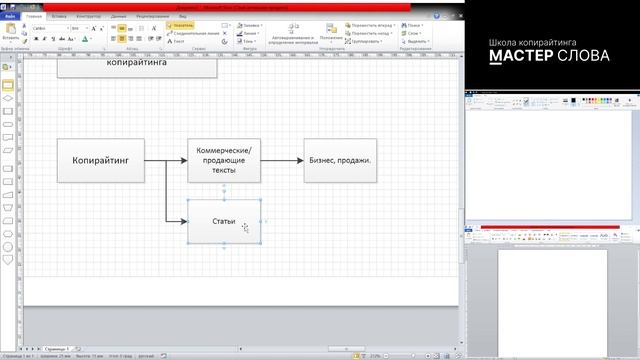
Task: Toggle align middle vertically in paragraph group
Action: point(122,28)
